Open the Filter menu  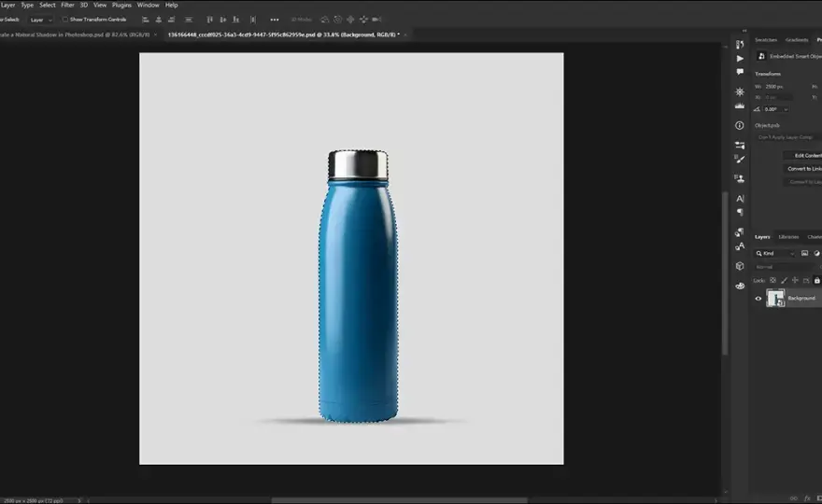click(67, 6)
